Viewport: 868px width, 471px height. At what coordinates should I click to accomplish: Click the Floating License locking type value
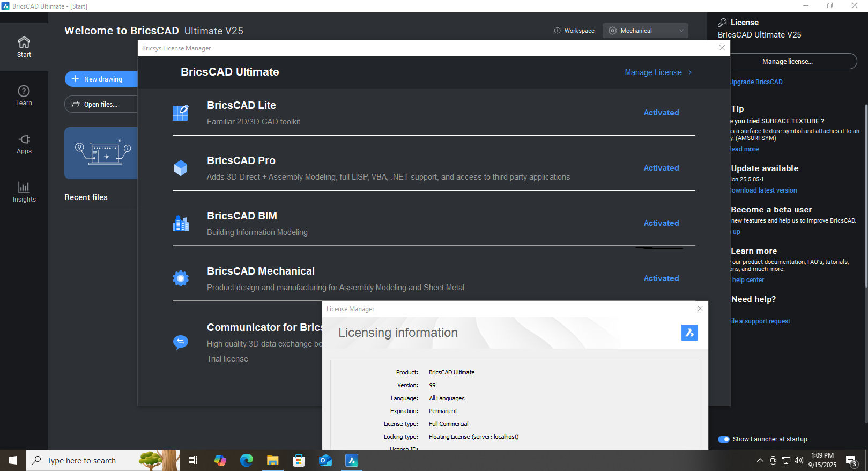(473, 437)
